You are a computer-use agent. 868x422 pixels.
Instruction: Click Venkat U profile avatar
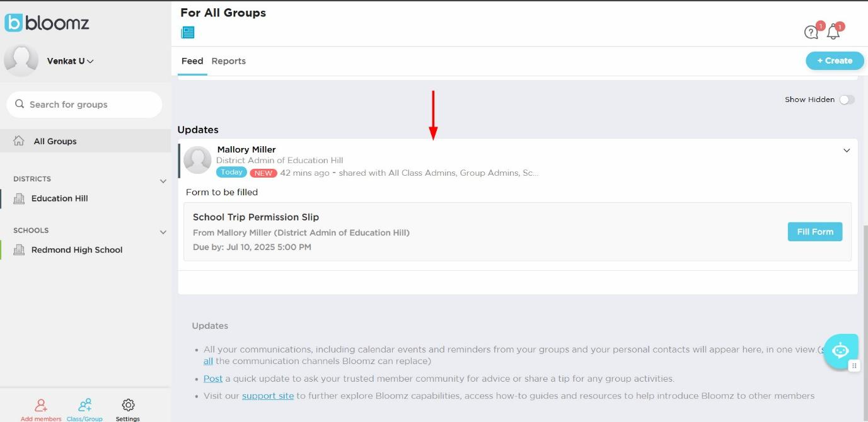(x=21, y=61)
